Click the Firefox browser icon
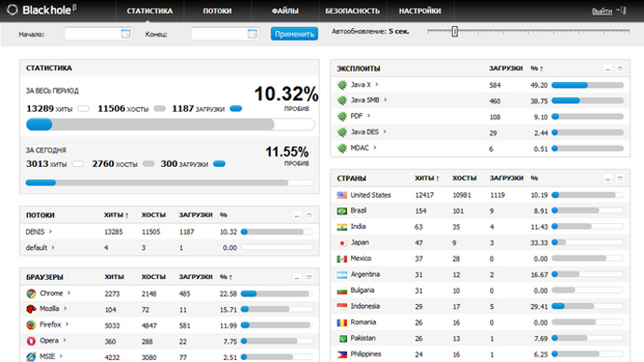The image size is (644, 362). 31,325
